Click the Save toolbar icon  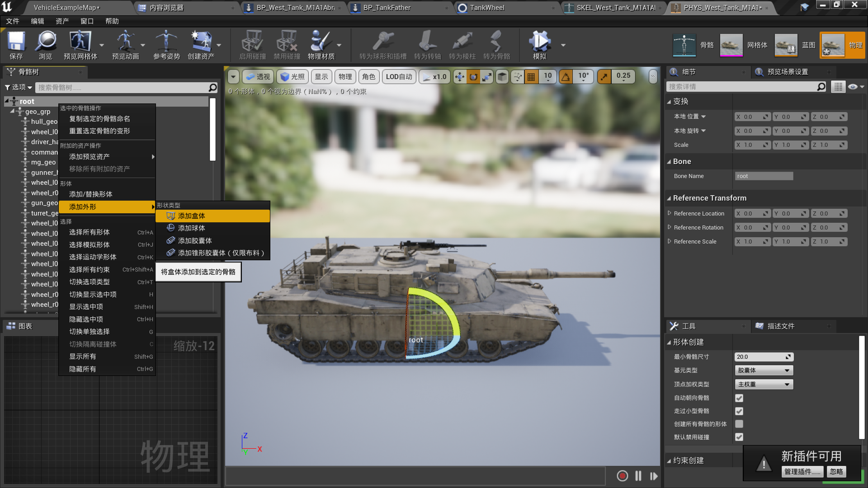tap(16, 42)
